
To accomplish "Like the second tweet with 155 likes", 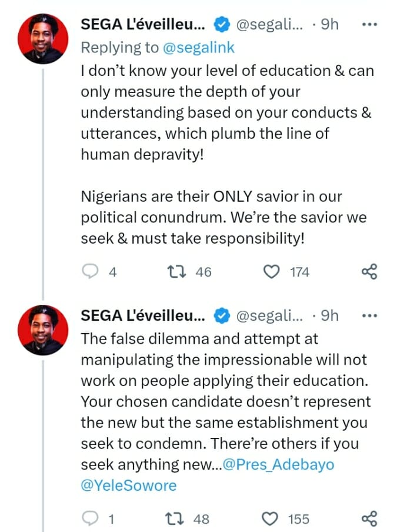I will (x=271, y=518).
